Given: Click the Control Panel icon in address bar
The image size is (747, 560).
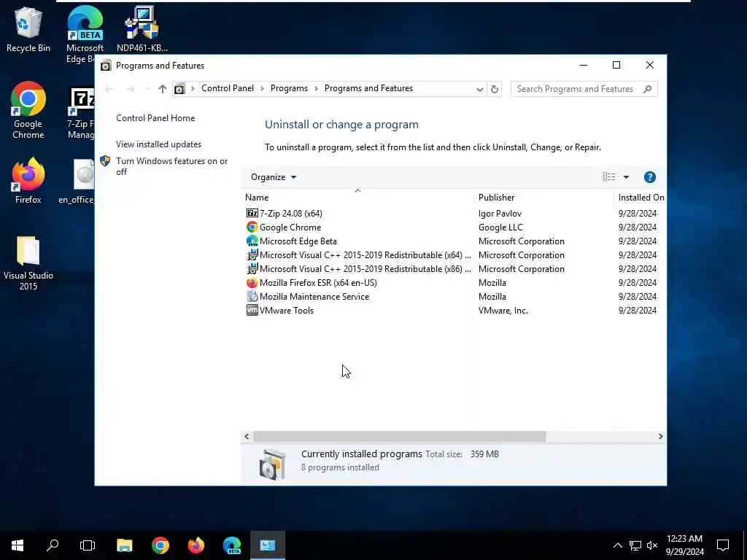Looking at the screenshot, I should click(179, 88).
